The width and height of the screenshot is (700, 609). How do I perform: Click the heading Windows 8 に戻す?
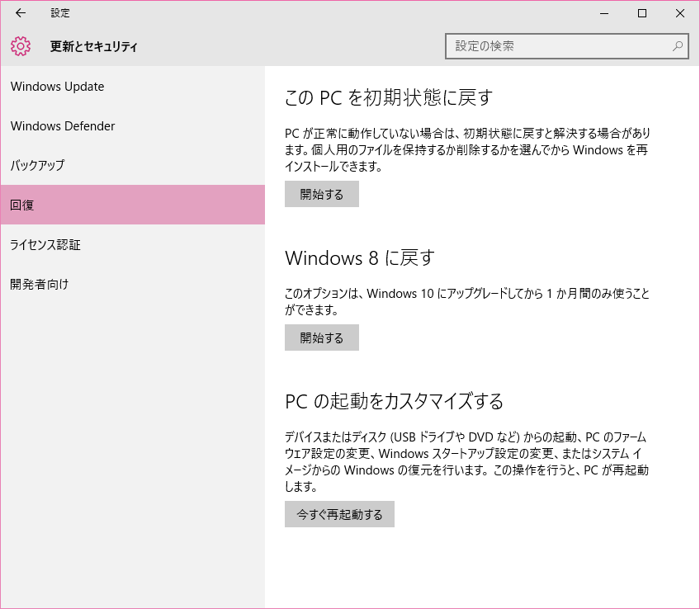click(x=360, y=258)
